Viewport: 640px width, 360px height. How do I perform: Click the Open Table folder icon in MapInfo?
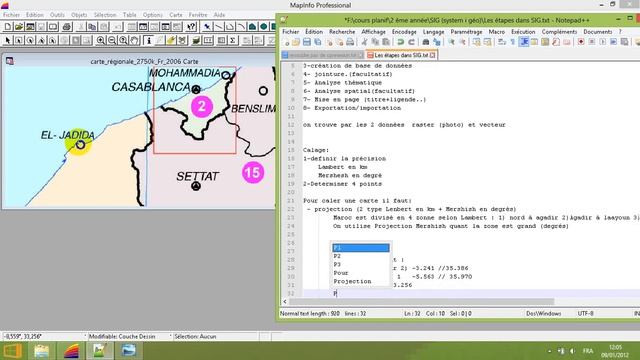tap(19, 27)
